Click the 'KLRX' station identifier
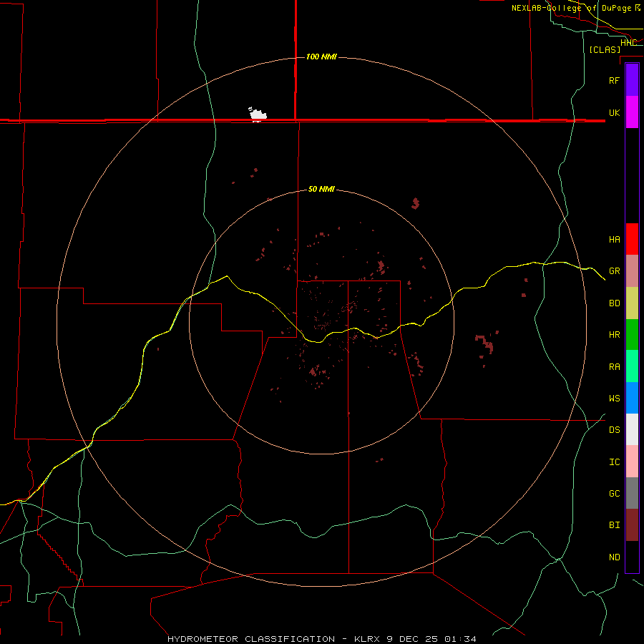This screenshot has width=644, height=644. 367,639
